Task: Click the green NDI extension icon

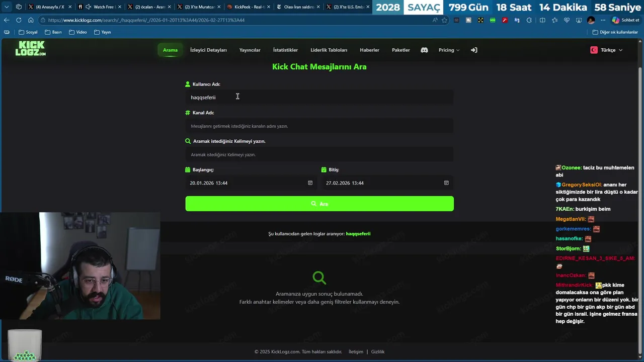Action: [x=493, y=20]
